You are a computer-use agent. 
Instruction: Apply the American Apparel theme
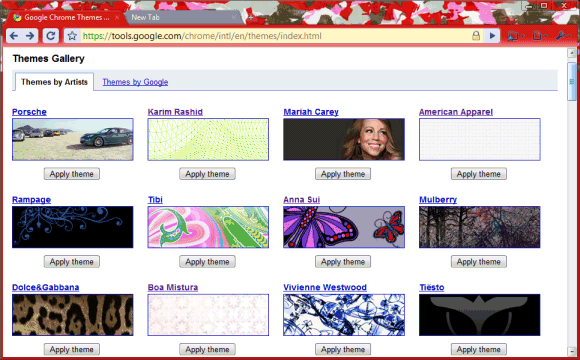(479, 174)
